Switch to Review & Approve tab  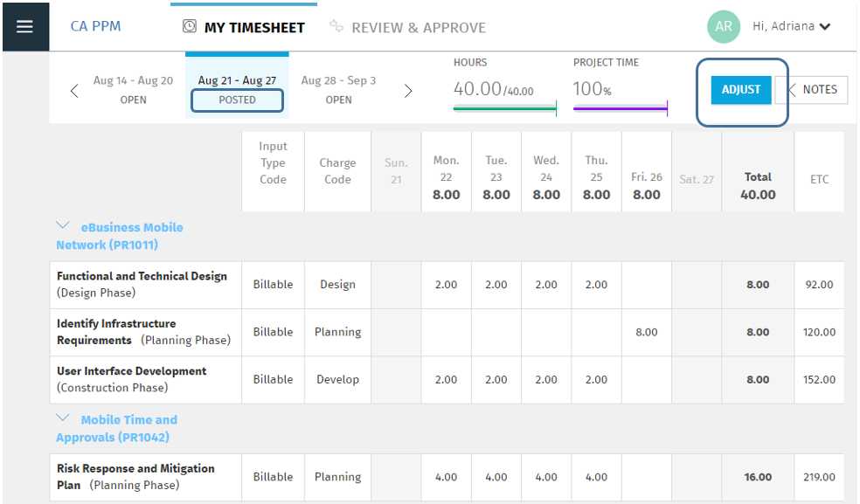[x=408, y=27]
